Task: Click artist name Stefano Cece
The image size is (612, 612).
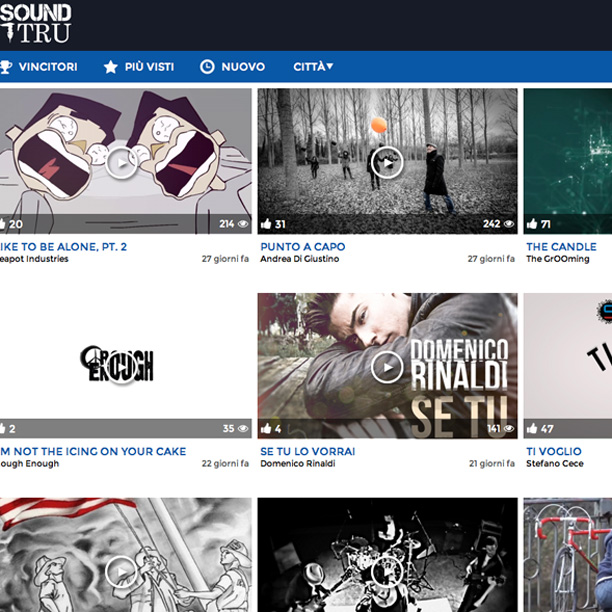Action: [x=555, y=464]
